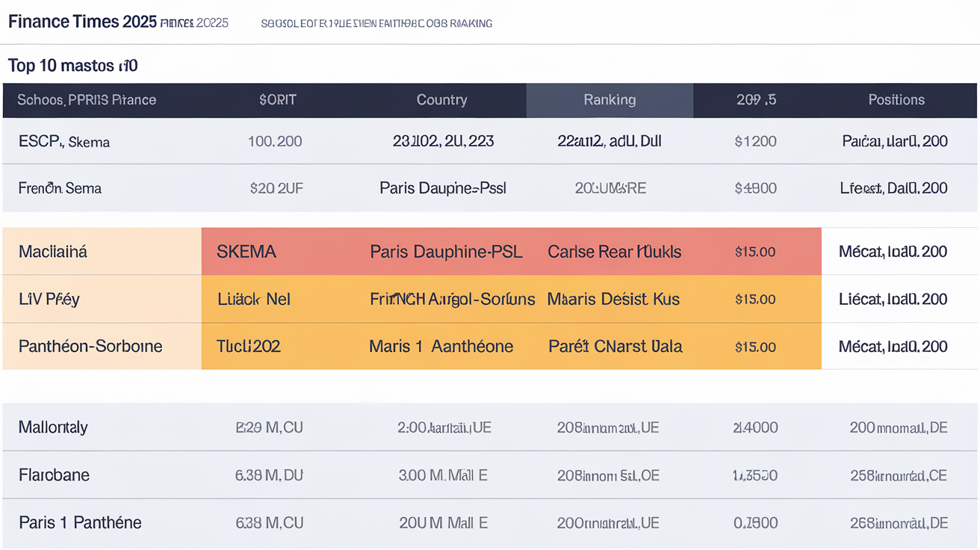
Task: Click the '100.200' cell in ESCP row
Action: [x=275, y=141]
